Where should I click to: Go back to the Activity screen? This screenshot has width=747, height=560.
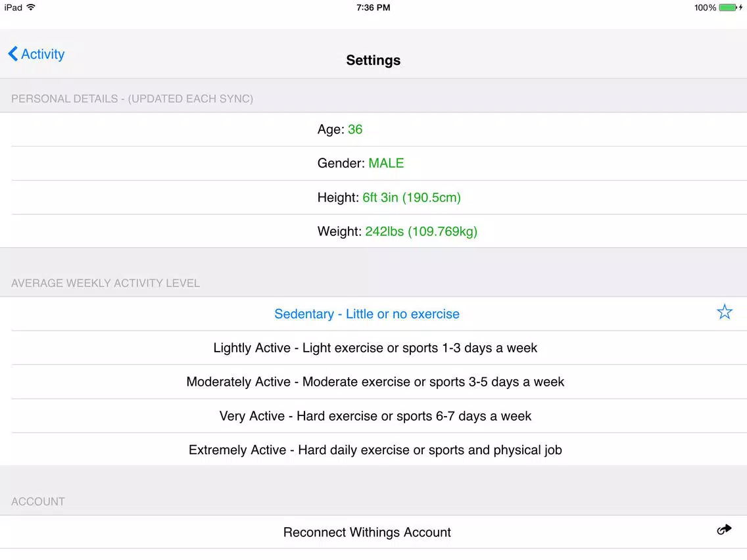tap(36, 55)
